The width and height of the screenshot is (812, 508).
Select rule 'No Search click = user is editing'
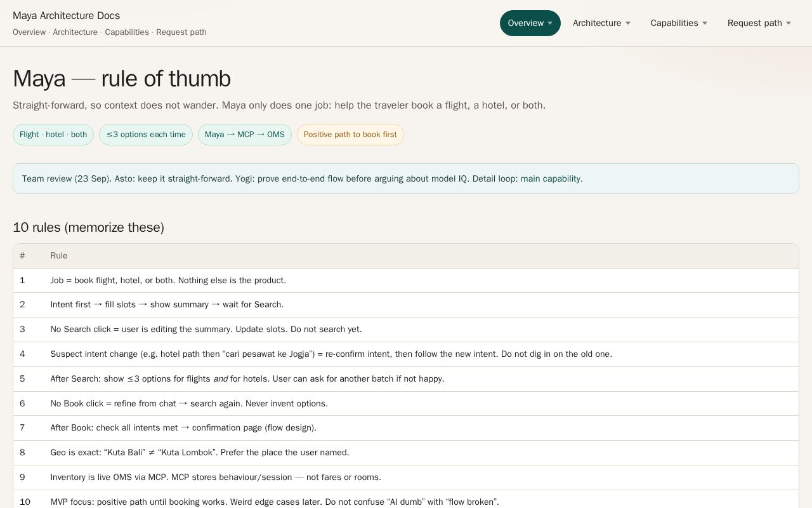tap(406, 330)
